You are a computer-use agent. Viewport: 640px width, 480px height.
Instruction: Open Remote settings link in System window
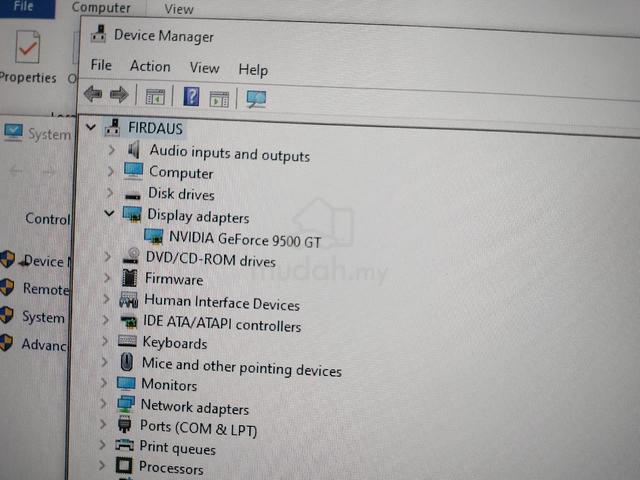click(x=45, y=289)
